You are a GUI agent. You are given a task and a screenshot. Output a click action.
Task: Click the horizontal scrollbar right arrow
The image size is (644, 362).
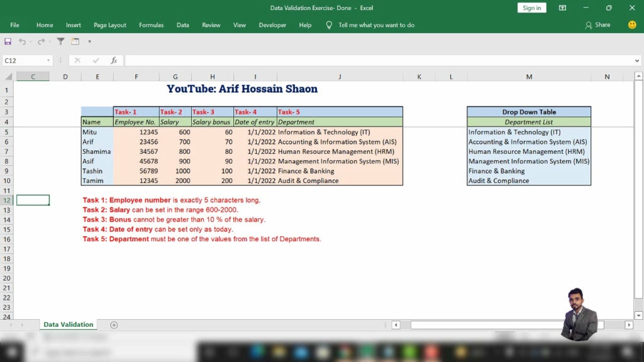pos(629,325)
